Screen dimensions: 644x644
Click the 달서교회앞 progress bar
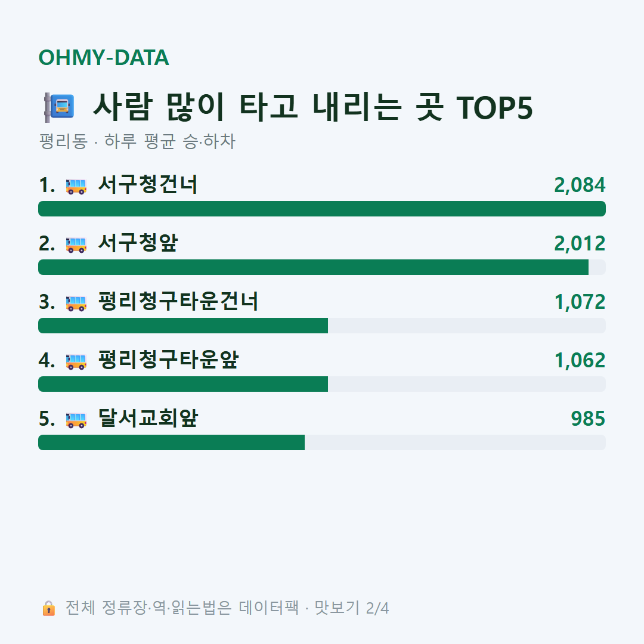[322, 442]
